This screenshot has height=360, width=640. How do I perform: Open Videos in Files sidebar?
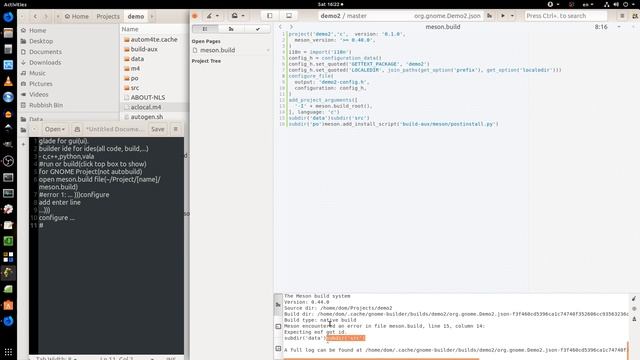(38, 94)
